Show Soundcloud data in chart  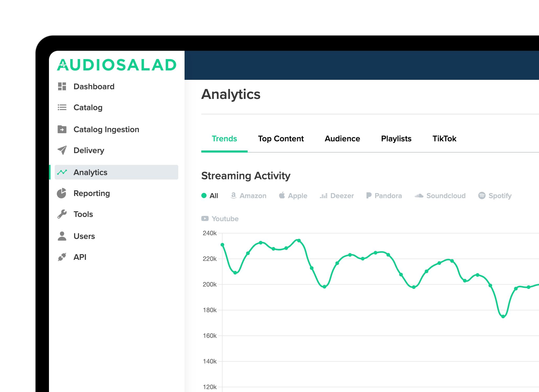point(440,196)
